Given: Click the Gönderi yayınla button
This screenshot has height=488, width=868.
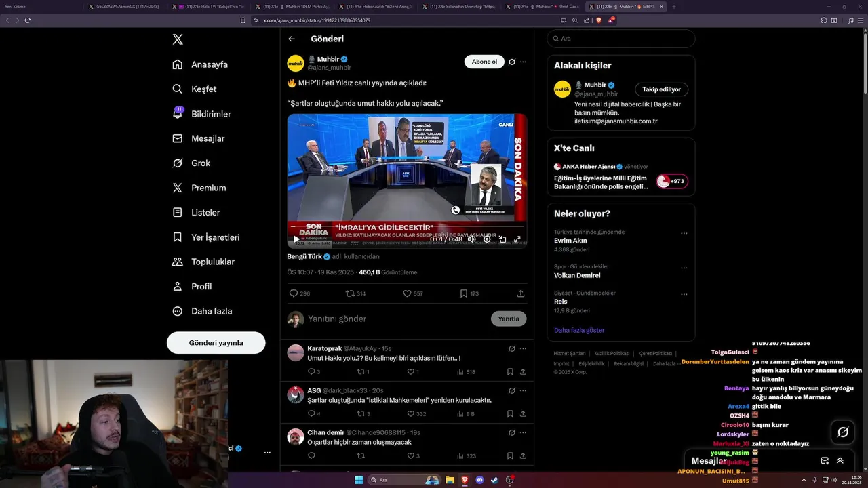Looking at the screenshot, I should pos(216,342).
